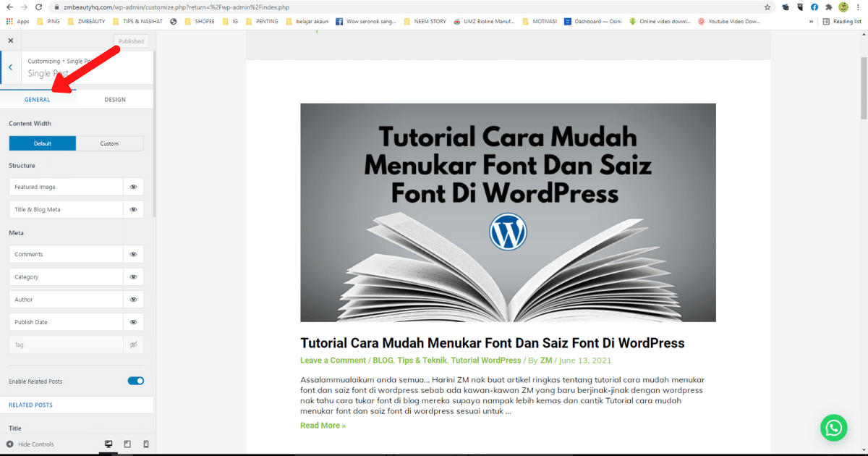Open the NEEM STORY bookmark folder
This screenshot has height=456, width=868.
coord(425,21)
